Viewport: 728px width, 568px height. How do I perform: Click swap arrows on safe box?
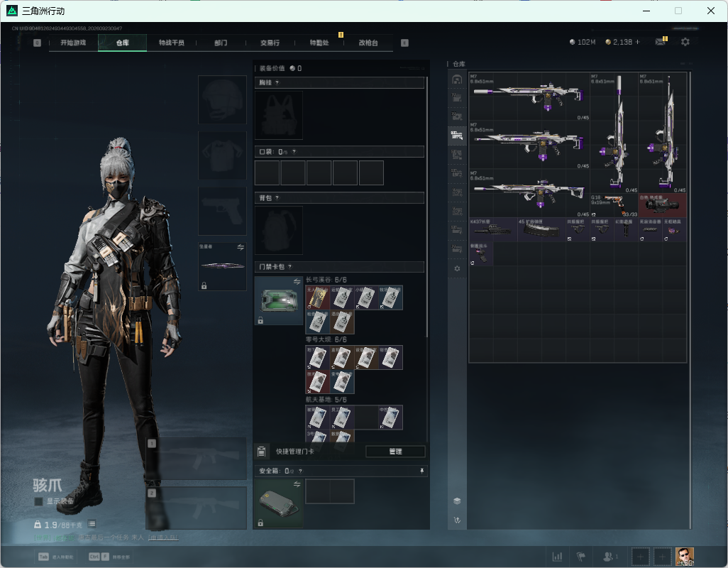297,484
